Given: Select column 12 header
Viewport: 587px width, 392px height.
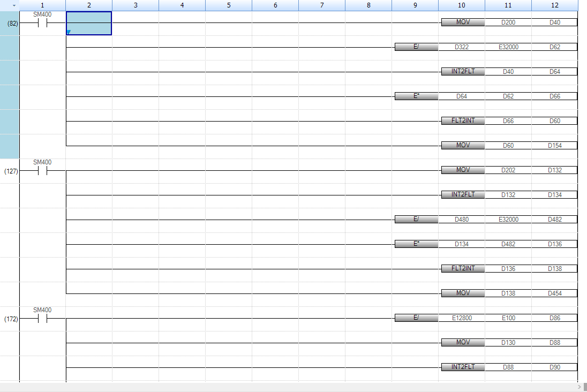Looking at the screenshot, I should [x=554, y=5].
